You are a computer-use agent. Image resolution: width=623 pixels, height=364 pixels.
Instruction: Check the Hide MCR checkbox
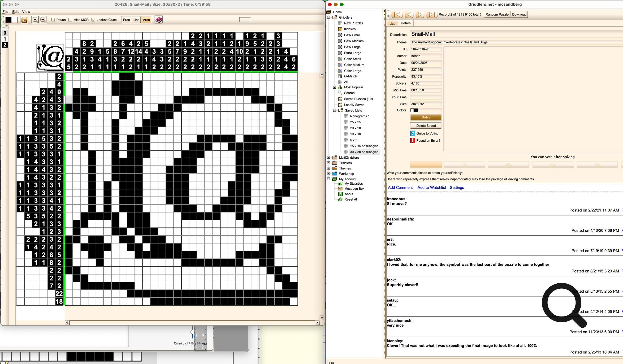point(70,20)
